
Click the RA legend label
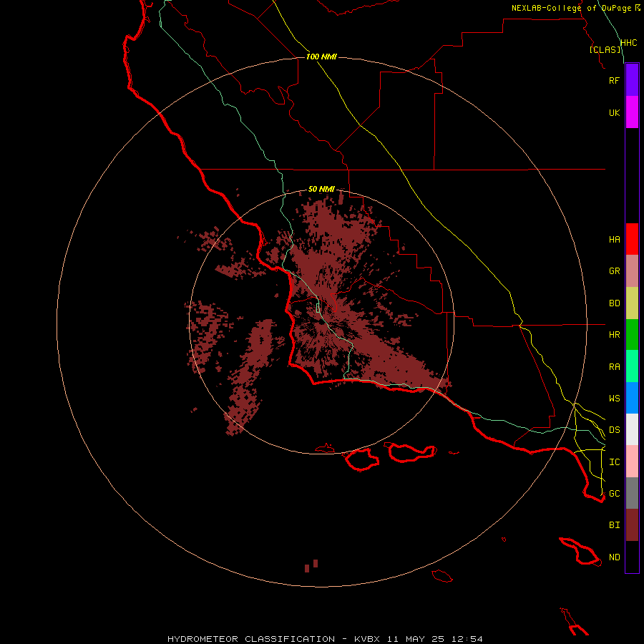614,367
